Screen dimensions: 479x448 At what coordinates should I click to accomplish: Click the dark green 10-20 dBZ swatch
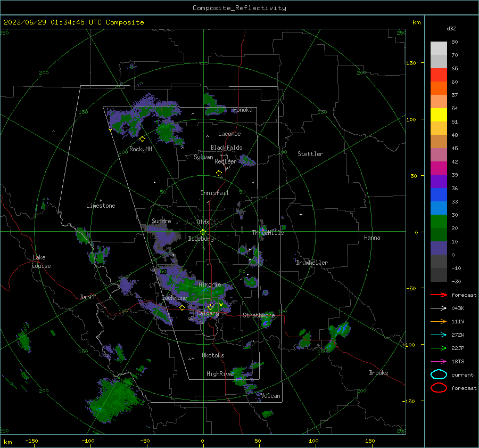tap(439, 235)
